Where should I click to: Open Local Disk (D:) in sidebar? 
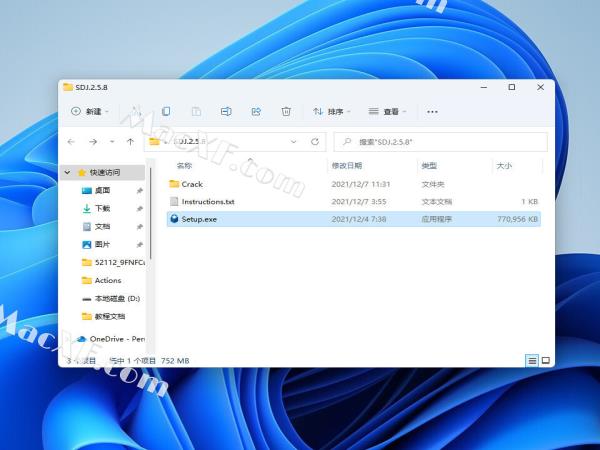[x=111, y=298]
